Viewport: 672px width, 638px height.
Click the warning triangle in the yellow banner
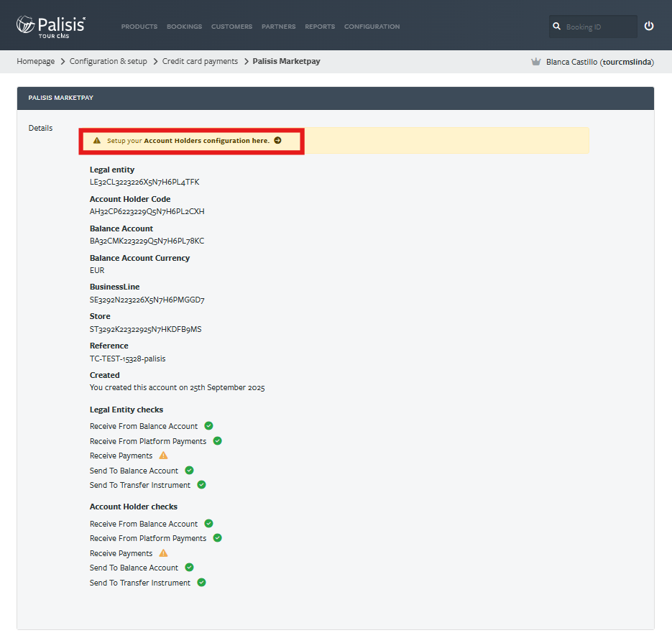(97, 141)
